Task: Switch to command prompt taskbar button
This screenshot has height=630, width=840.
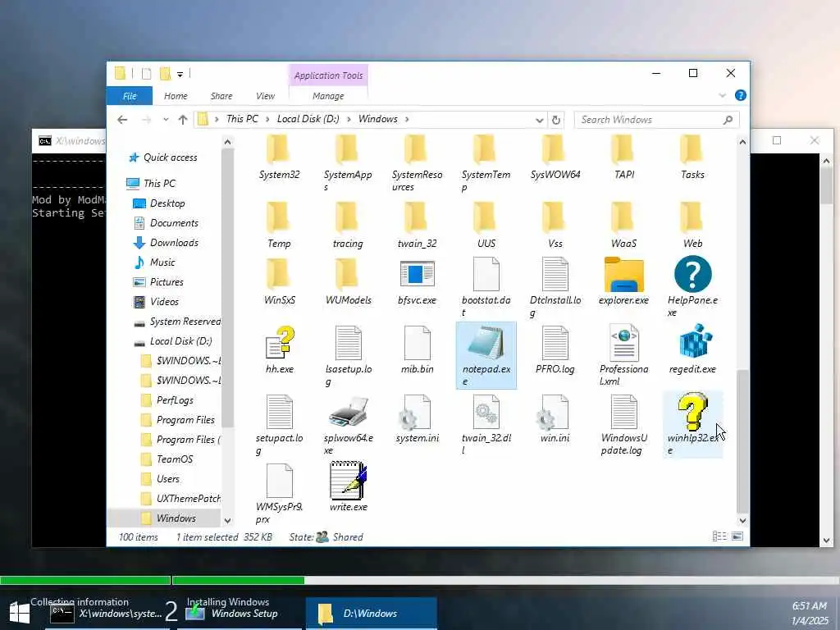Action: pos(105,614)
